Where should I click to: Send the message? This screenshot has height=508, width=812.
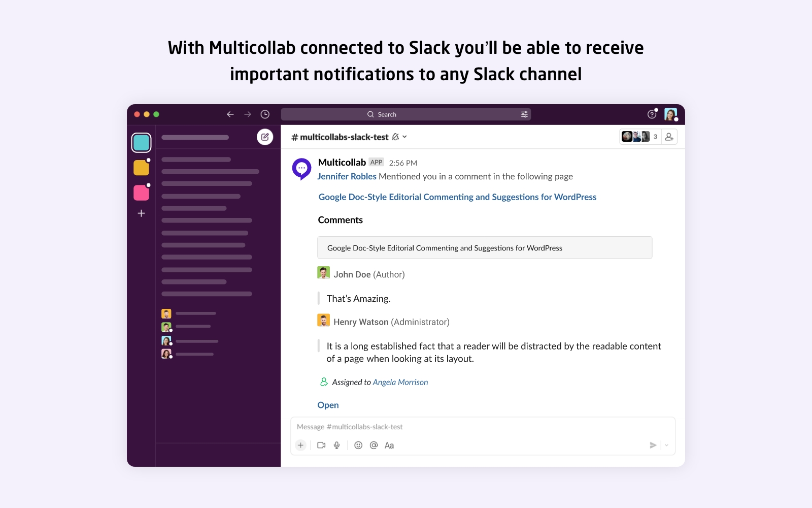pyautogui.click(x=653, y=445)
